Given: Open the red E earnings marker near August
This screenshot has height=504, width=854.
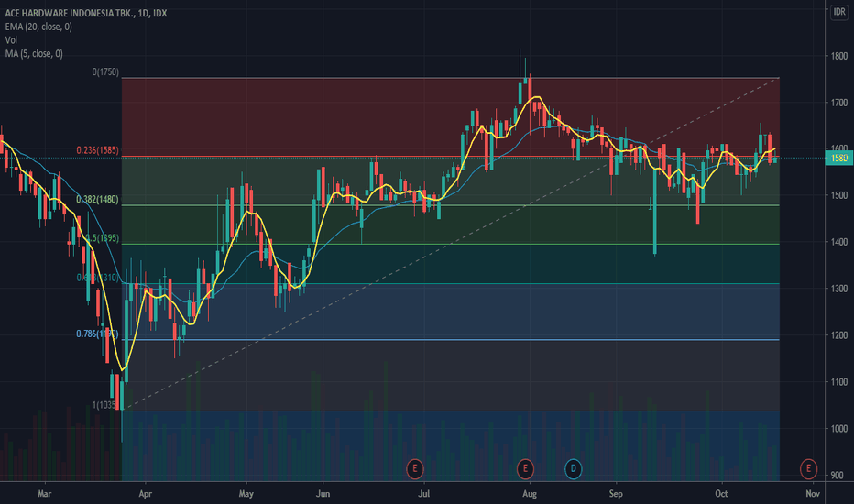Looking at the screenshot, I should coord(525,468).
